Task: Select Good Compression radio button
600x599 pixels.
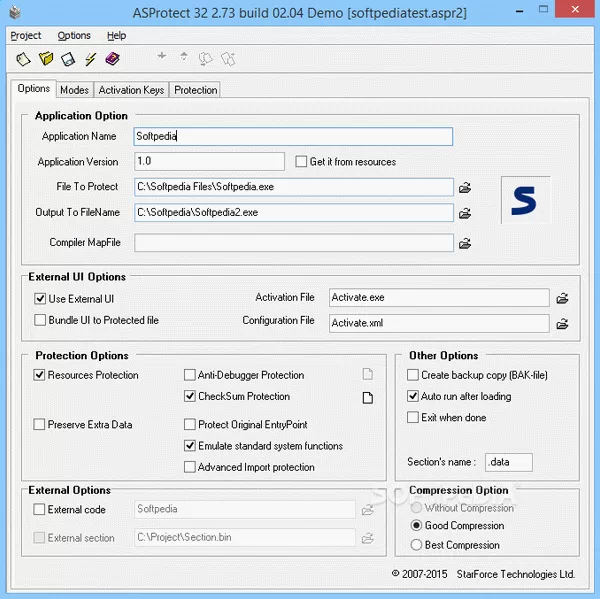Action: click(416, 525)
